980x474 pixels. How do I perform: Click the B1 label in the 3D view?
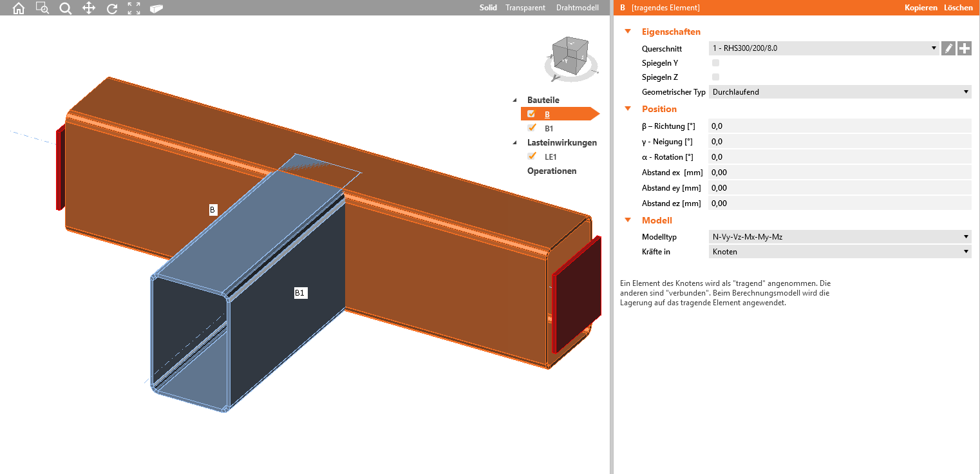point(300,293)
